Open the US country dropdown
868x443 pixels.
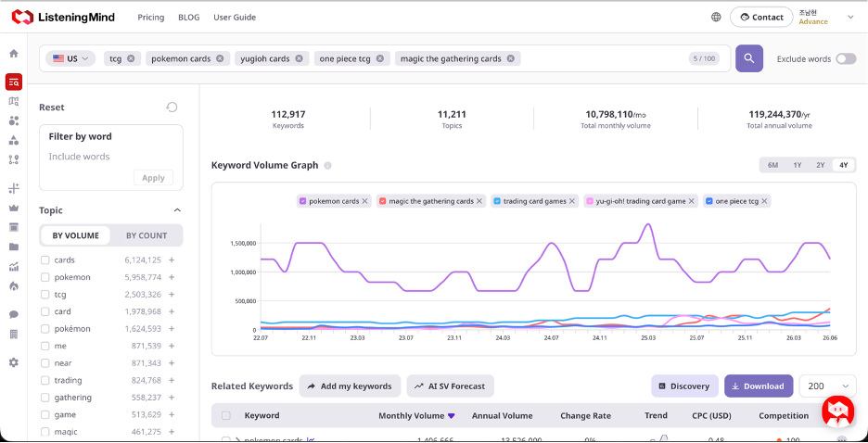pos(70,58)
